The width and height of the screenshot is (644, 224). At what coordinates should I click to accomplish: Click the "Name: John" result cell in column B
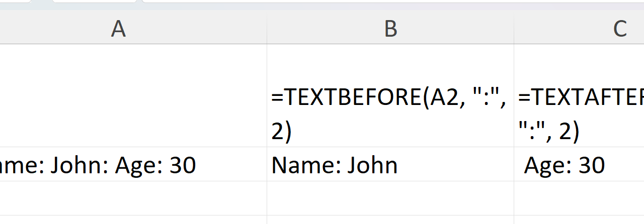pos(390,165)
